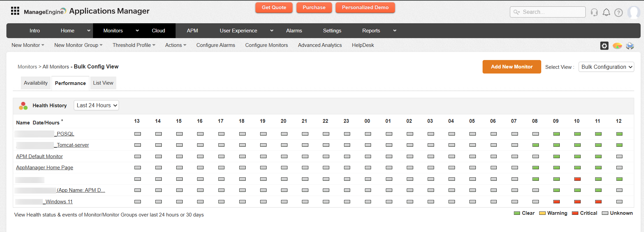Image resolution: width=644 pixels, height=232 pixels.
Task: Open the New Monitor dropdown
Action: coord(28,45)
